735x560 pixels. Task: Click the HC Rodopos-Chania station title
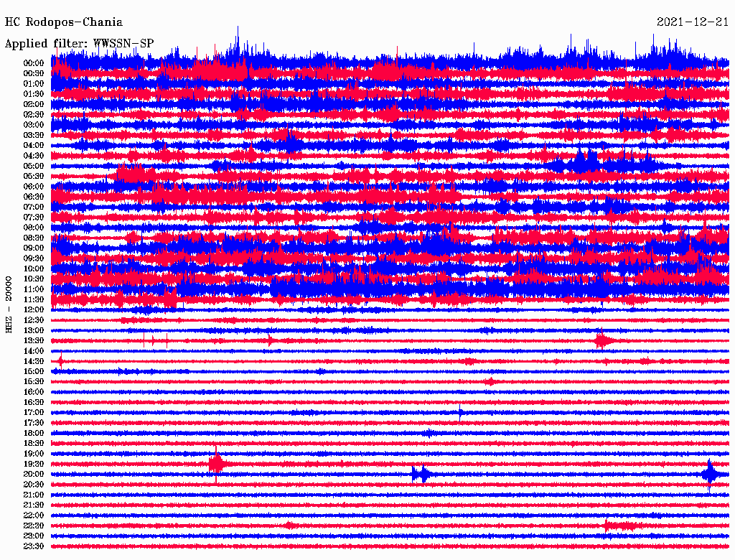click(64, 22)
